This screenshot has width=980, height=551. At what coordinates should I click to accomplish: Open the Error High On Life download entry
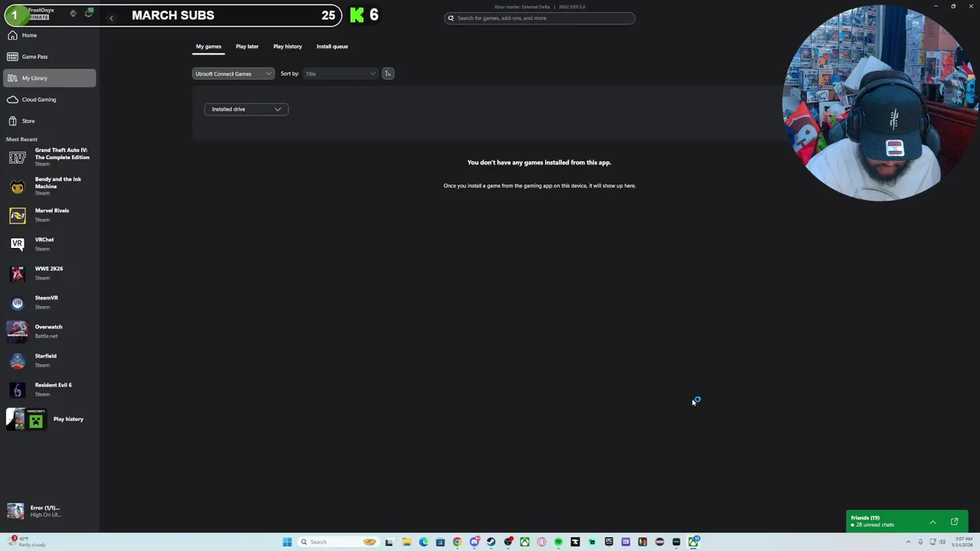[x=49, y=511]
